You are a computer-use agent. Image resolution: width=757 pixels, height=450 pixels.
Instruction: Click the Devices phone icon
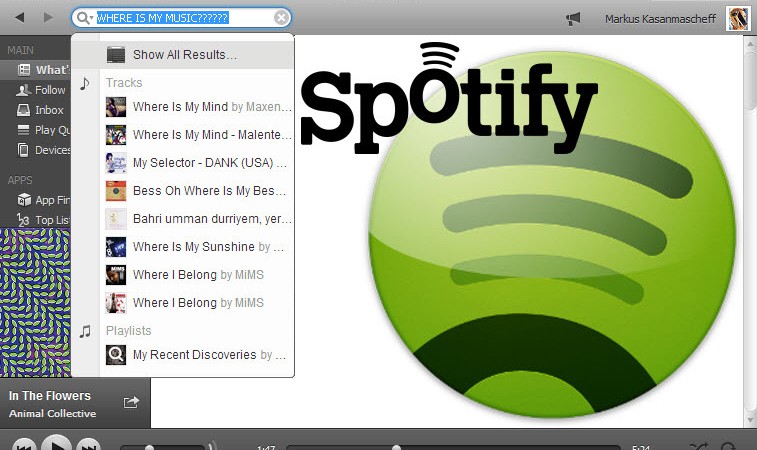(23, 150)
